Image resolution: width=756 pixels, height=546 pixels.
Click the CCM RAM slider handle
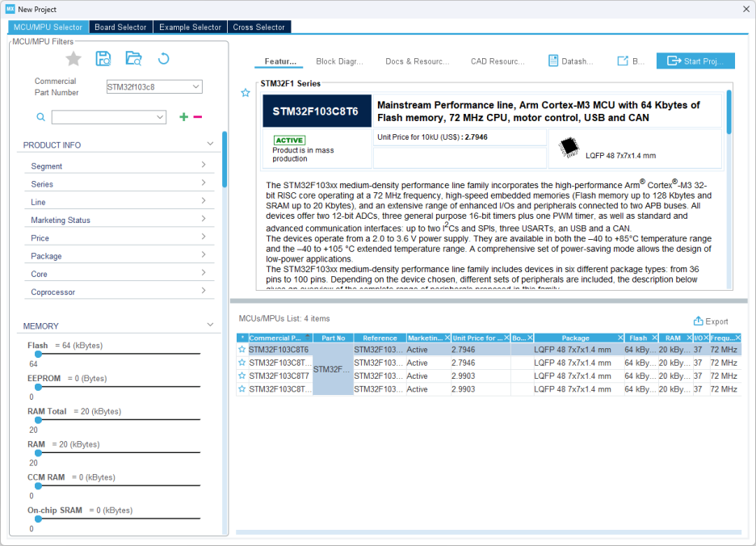38,485
